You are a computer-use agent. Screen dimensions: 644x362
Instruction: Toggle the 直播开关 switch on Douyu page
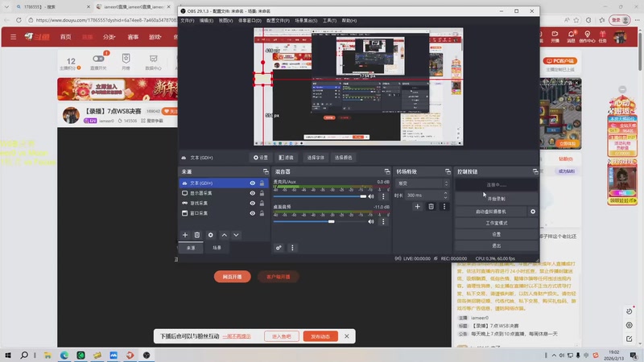pyautogui.click(x=98, y=59)
